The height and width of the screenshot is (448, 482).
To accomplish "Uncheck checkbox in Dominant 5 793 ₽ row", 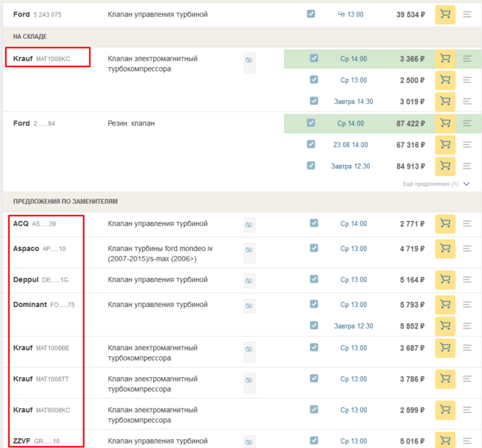I will (314, 305).
